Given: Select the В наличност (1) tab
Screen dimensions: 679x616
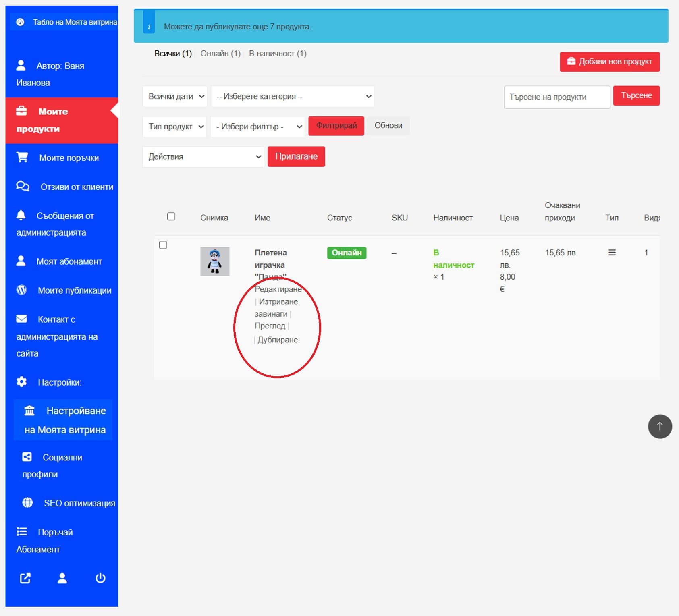Looking at the screenshot, I should click(278, 54).
